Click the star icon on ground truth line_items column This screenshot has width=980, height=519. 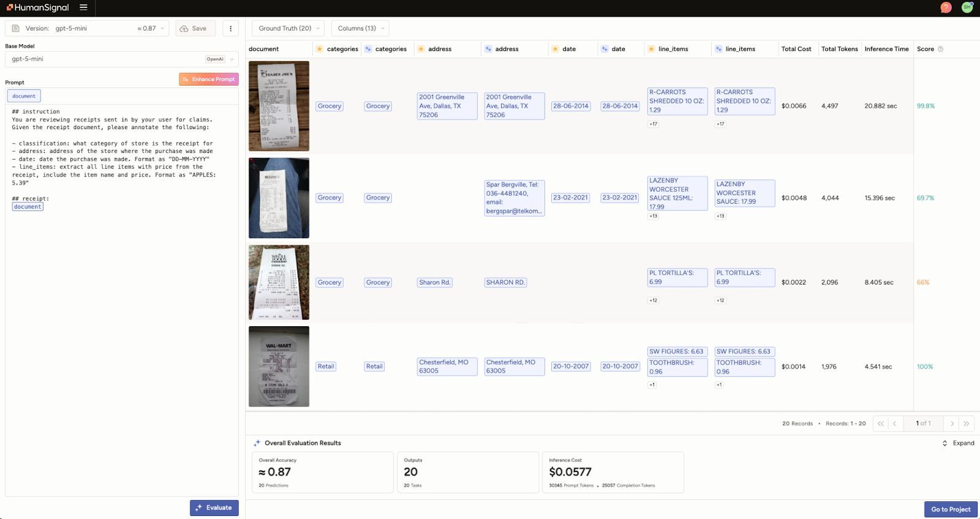coord(651,49)
